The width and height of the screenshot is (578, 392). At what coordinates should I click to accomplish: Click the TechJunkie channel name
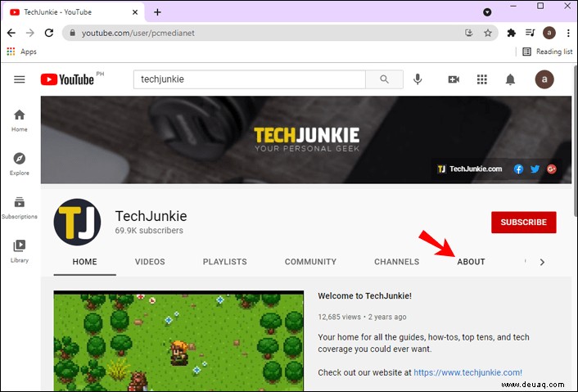tap(151, 216)
